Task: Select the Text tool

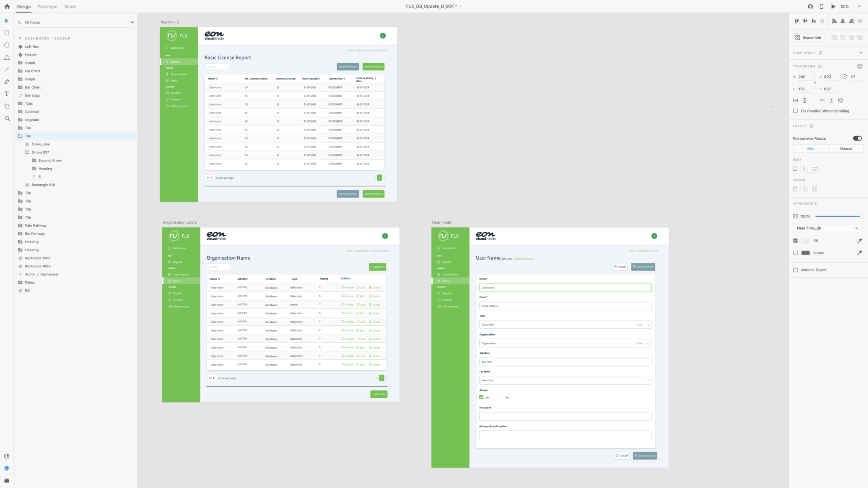Action: [7, 94]
